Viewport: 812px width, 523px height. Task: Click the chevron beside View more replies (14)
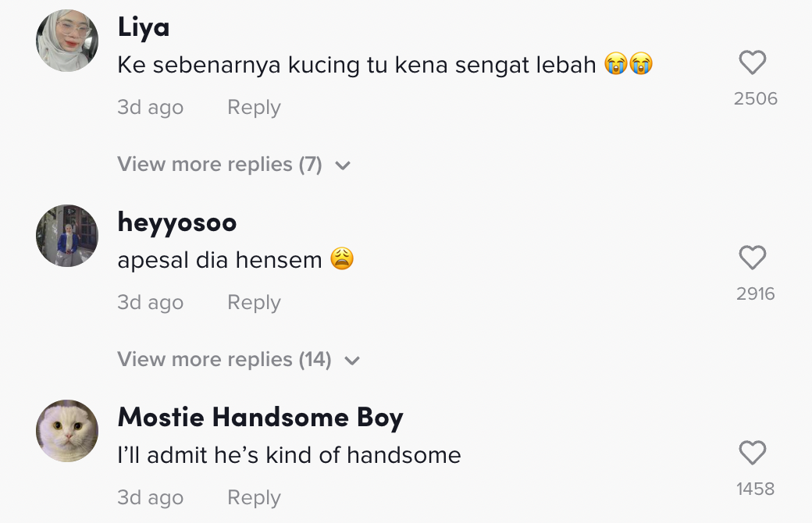(x=351, y=361)
